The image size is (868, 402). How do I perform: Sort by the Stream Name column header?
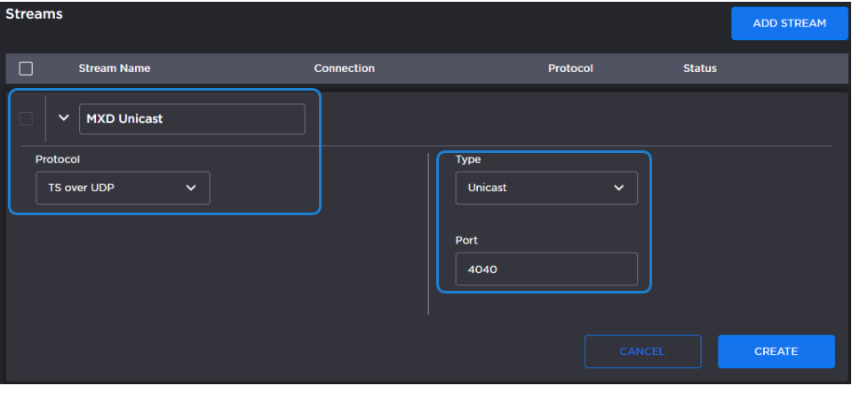point(114,68)
